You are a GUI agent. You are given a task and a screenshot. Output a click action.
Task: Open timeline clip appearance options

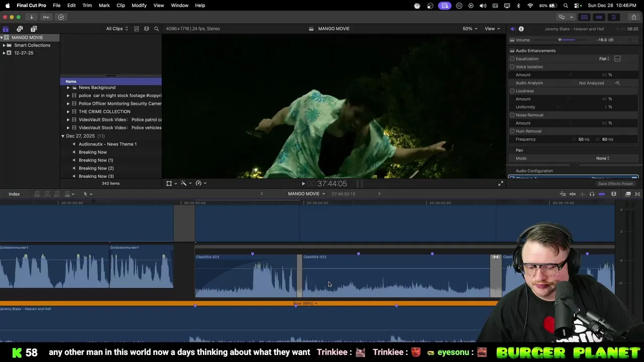click(614, 194)
